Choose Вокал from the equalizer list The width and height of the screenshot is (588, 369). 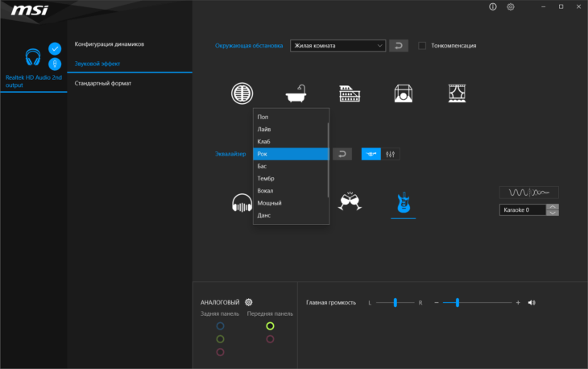[290, 191]
